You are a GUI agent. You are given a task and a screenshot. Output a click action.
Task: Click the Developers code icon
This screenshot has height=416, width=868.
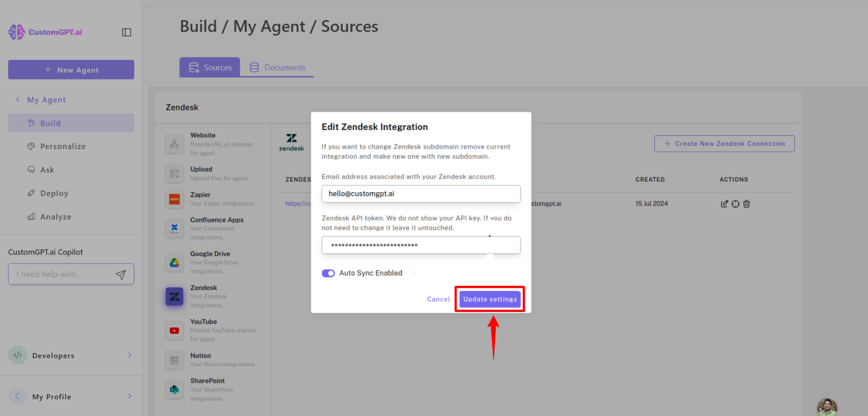click(18, 355)
